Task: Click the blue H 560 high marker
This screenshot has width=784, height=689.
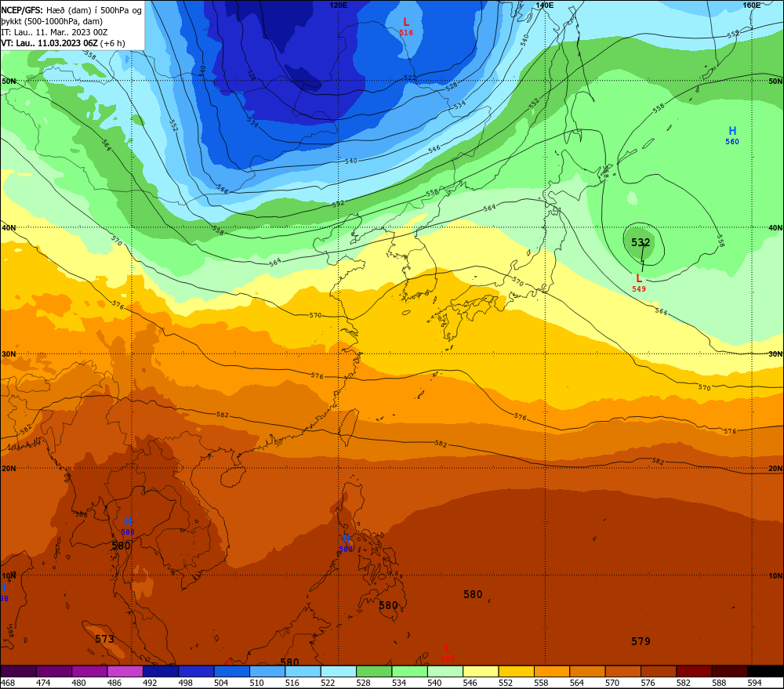Action: 732,136
